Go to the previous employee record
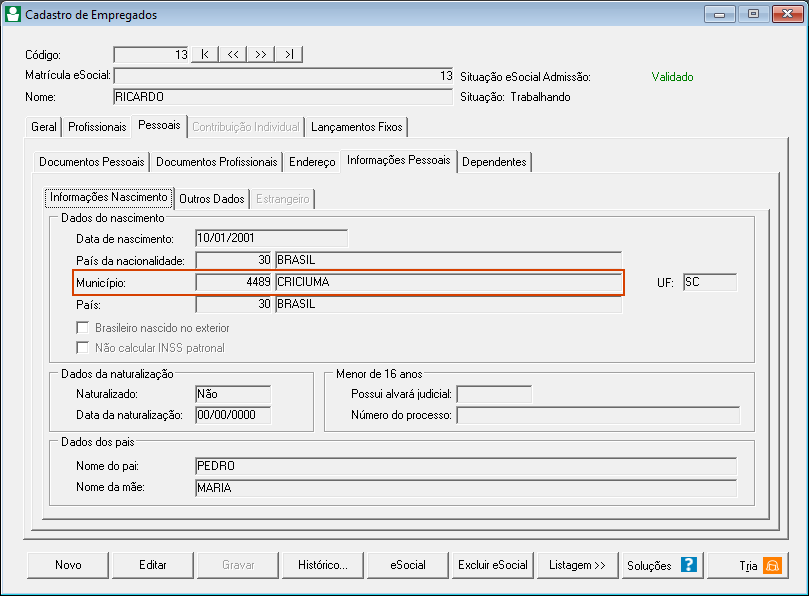The width and height of the screenshot is (809, 596). tap(232, 55)
